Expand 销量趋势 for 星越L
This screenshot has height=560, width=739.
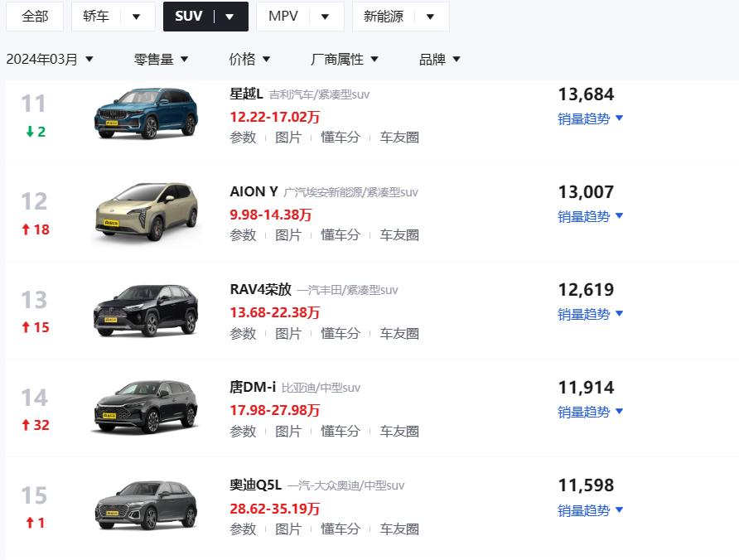(x=591, y=118)
